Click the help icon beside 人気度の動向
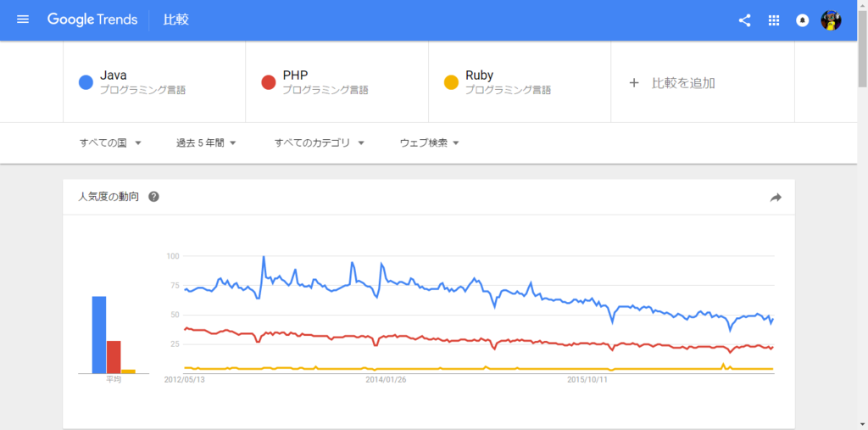 pyautogui.click(x=154, y=197)
